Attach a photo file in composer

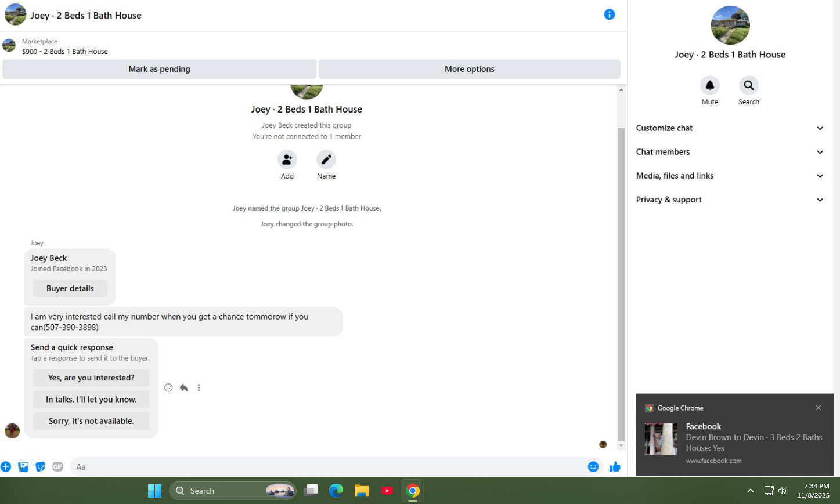23,467
